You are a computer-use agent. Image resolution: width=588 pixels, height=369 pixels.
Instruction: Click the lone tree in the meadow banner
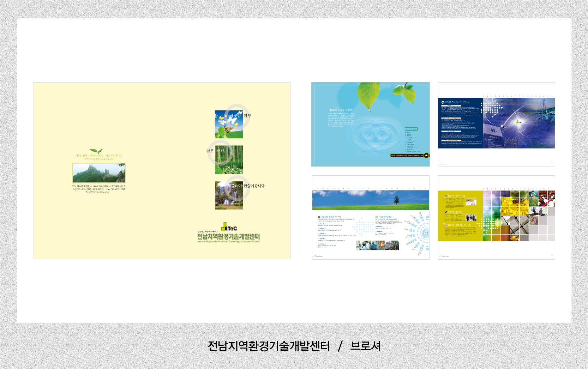coord(397,200)
